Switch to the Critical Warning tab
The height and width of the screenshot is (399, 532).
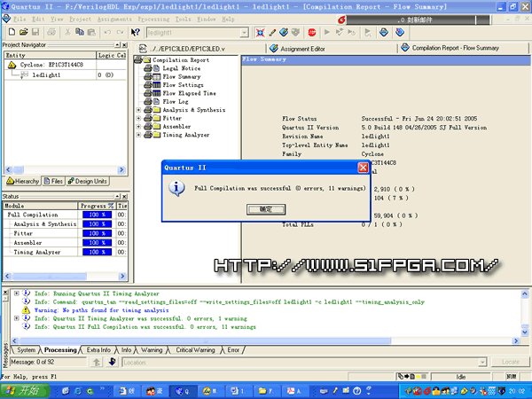pyautogui.click(x=195, y=350)
